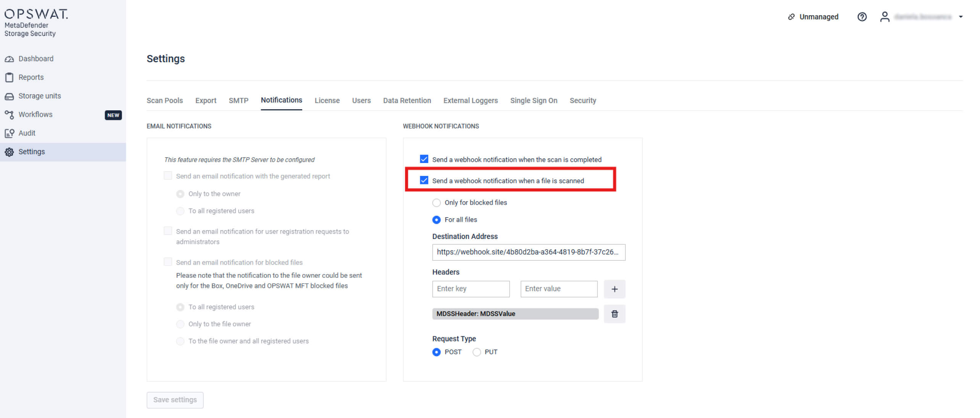This screenshot has height=418, width=980.
Task: Switch to the External Loggers tab
Action: click(x=471, y=100)
